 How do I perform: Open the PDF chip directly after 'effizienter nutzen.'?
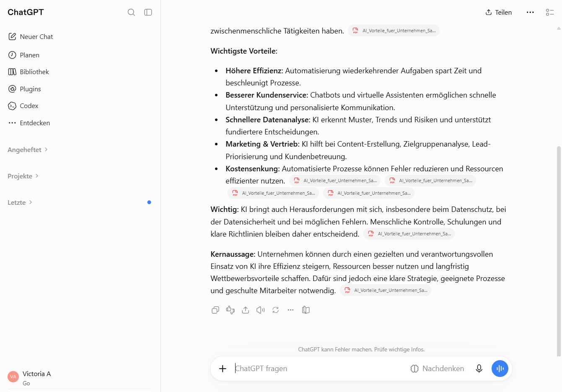[335, 181]
